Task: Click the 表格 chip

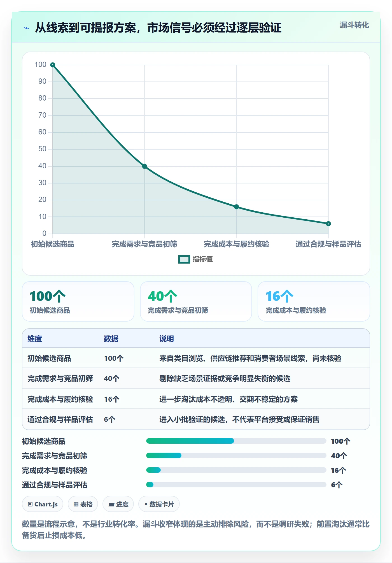Action: tap(83, 504)
